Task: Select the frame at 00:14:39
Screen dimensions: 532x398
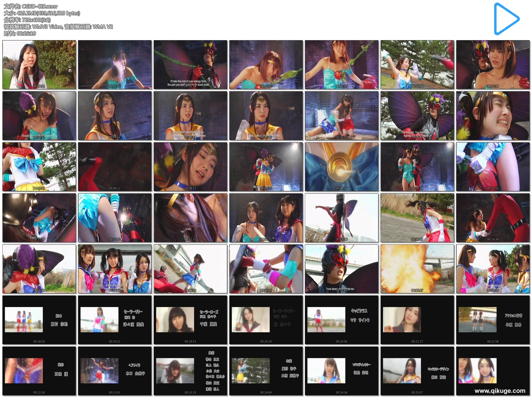Action: (x=493, y=218)
